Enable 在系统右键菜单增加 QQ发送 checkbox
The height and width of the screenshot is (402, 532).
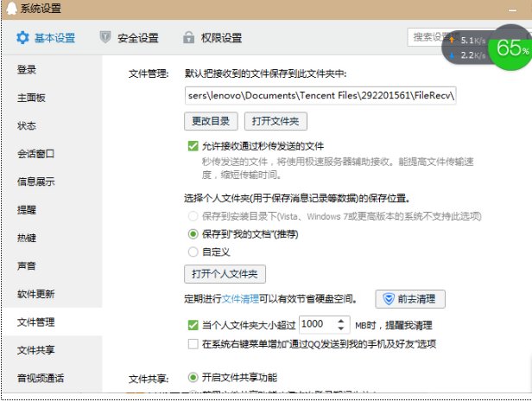pos(193,344)
